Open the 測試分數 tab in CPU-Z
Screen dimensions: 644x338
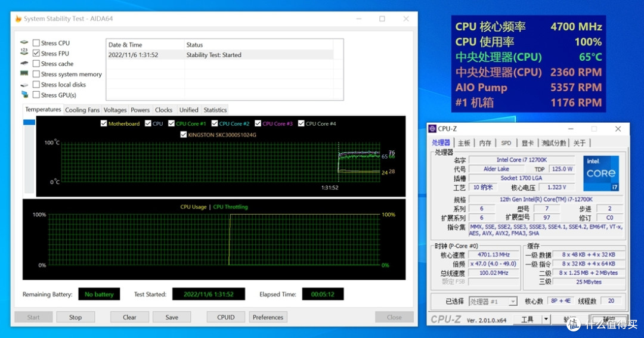click(553, 143)
